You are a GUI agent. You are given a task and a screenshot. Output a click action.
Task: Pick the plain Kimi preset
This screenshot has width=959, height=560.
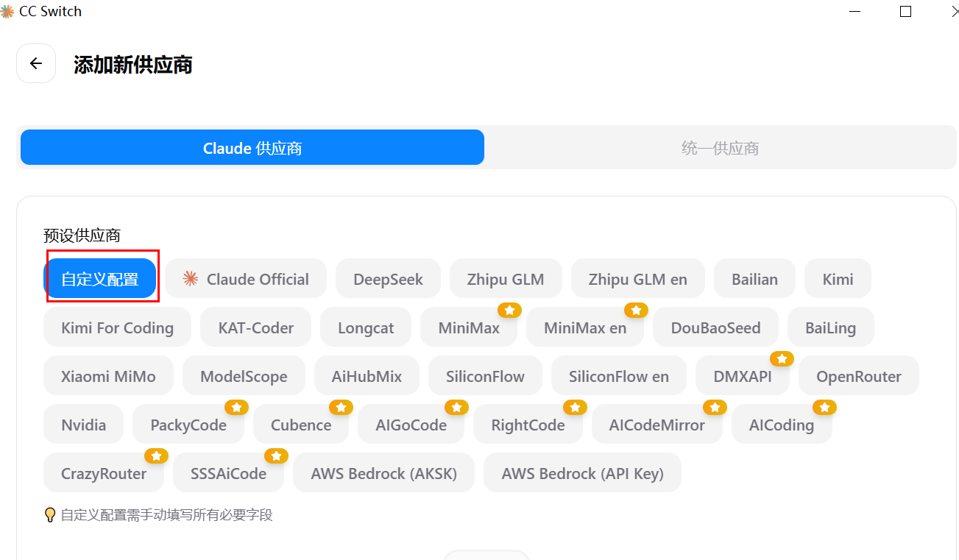(x=838, y=279)
